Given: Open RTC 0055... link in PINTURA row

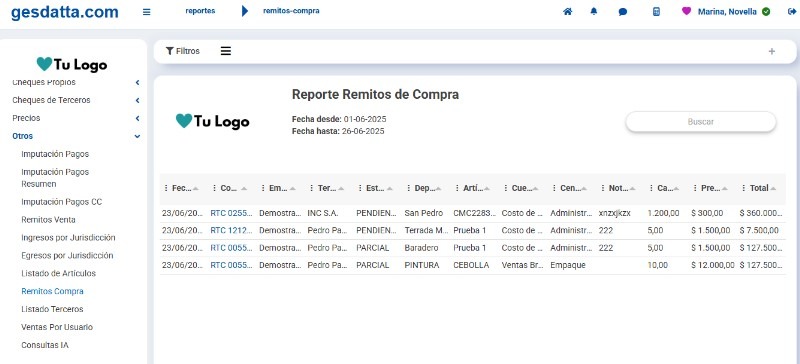Looking at the screenshot, I should (231, 265).
